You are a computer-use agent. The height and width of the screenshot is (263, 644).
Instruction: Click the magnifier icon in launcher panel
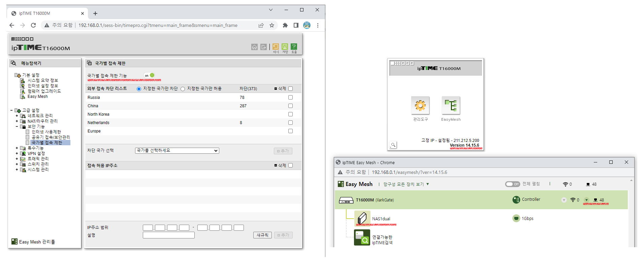393,145
